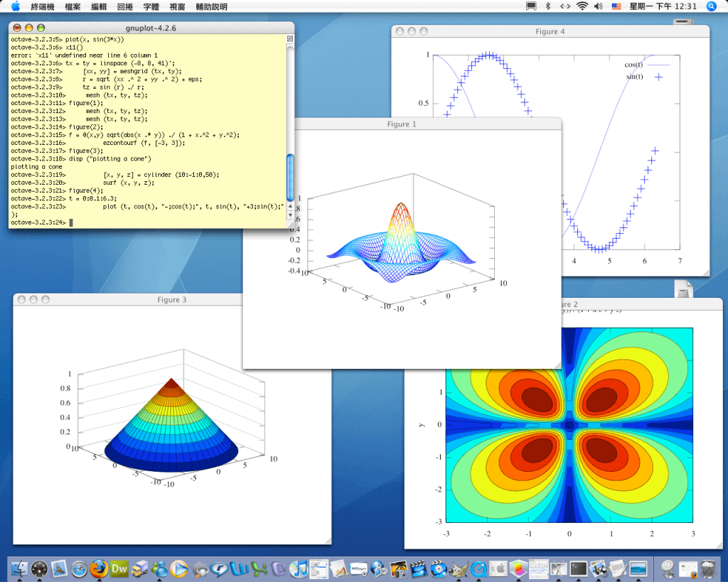Open Safari compass icon in dock

(x=79, y=568)
